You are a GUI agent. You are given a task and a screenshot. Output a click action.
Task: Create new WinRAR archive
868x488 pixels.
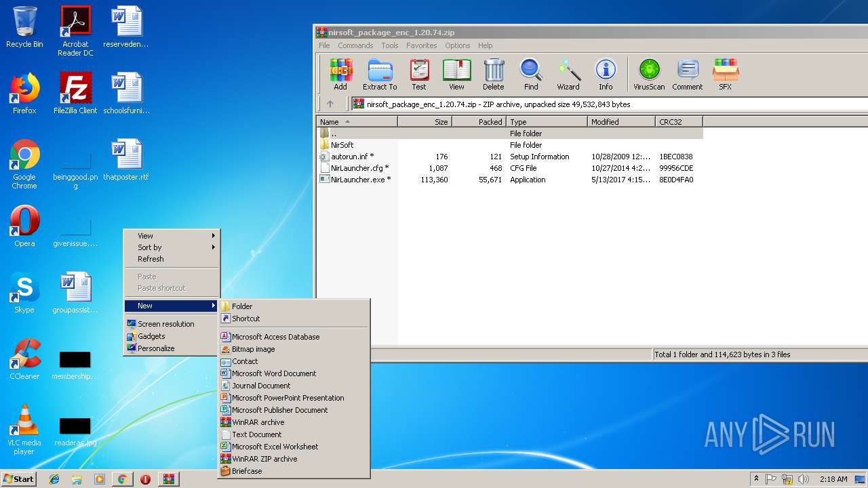pos(294,422)
